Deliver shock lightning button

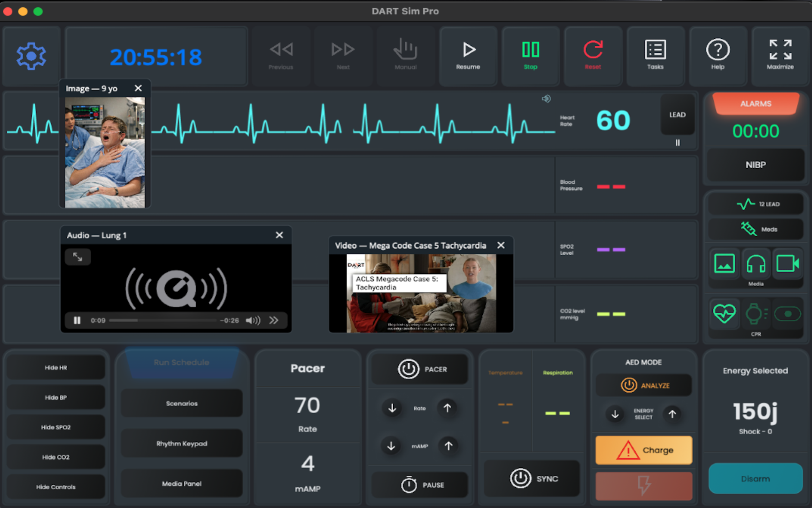point(644,486)
